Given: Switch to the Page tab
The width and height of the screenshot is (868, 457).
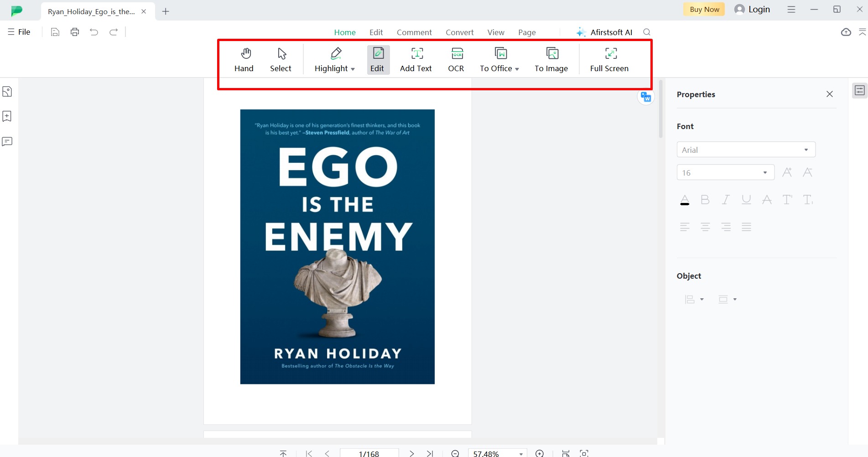Looking at the screenshot, I should pos(527,32).
